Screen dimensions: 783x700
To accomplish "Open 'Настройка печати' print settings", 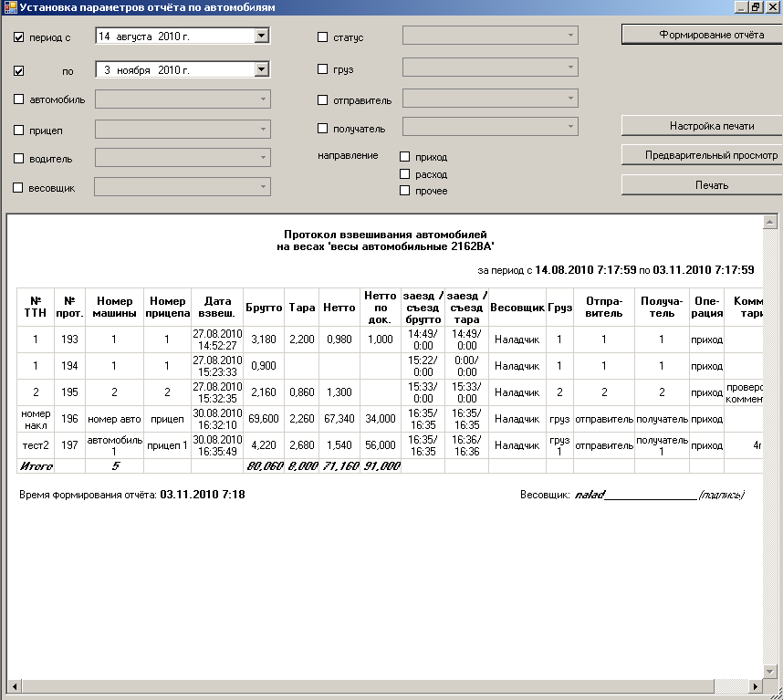I will coord(702,126).
